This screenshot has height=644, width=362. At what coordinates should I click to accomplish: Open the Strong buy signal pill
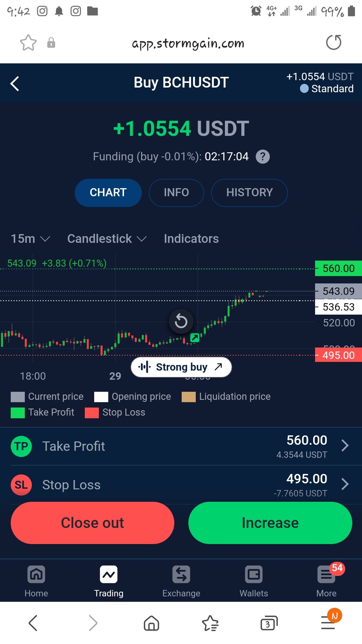click(181, 367)
